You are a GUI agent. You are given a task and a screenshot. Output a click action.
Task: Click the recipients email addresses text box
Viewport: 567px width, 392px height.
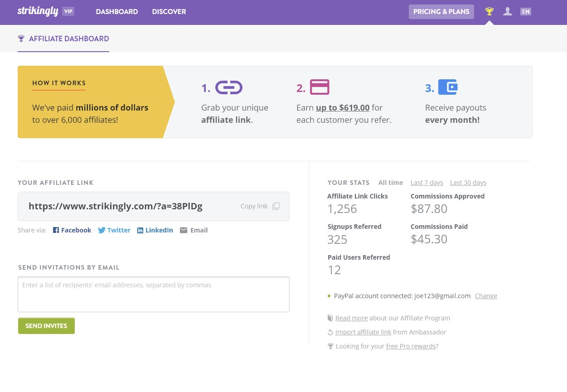click(154, 294)
